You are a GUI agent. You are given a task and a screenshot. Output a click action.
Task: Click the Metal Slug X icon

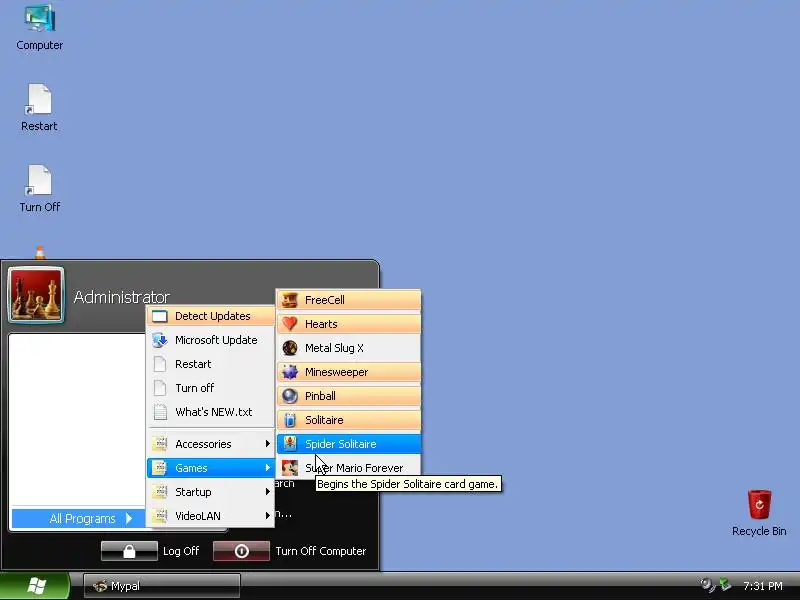pos(290,348)
